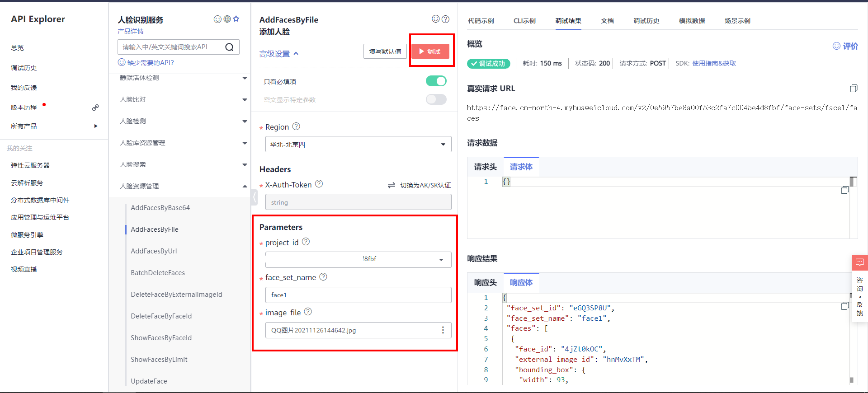Switch to the 模拟数据 tab
The height and width of the screenshot is (393, 868).
pos(692,21)
